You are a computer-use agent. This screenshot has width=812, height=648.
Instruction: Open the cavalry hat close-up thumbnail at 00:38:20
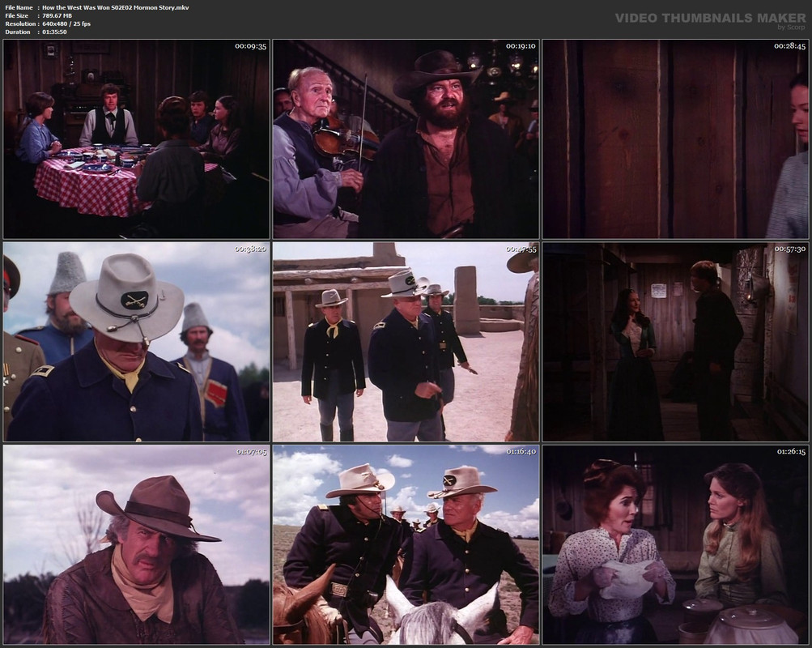(136, 342)
